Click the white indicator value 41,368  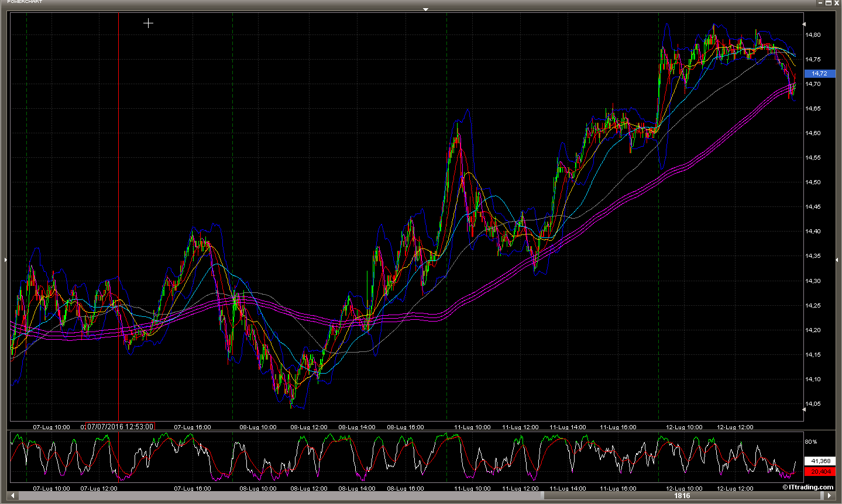(x=820, y=461)
